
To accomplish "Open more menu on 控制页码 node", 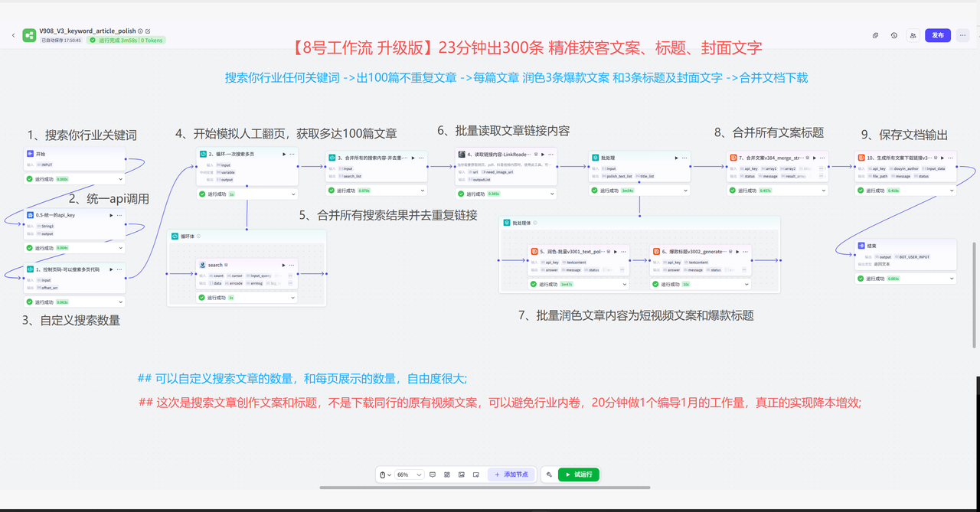I will (119, 269).
